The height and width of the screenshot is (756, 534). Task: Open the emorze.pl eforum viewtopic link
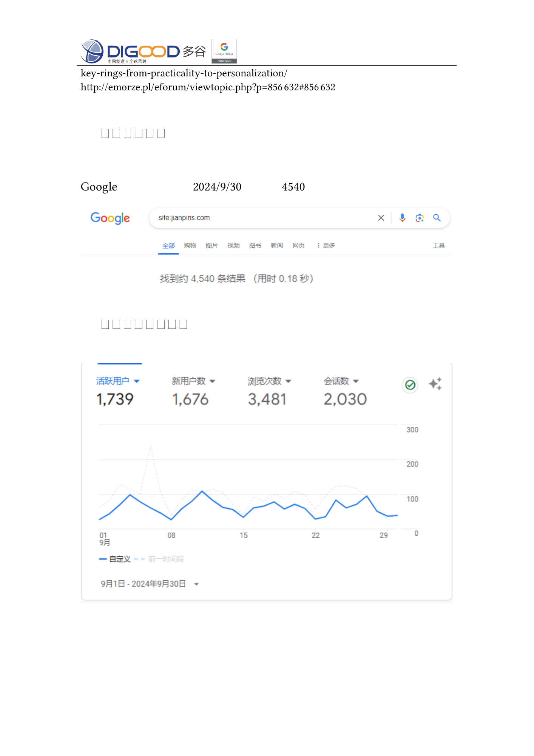point(208,87)
